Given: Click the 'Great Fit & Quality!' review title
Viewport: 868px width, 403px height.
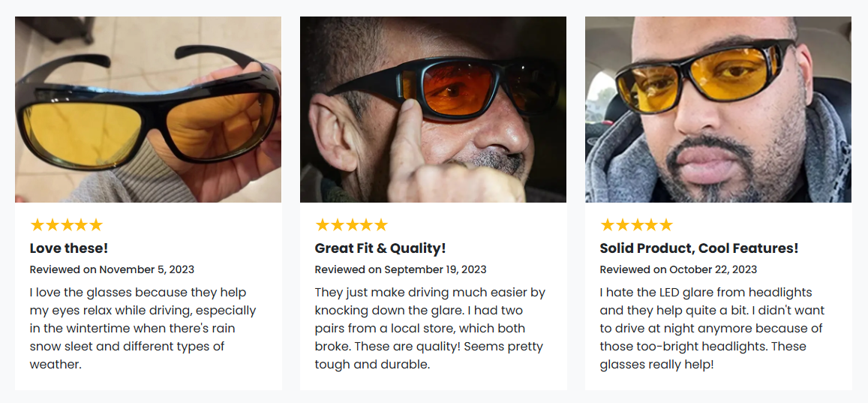Looking at the screenshot, I should pos(380,248).
